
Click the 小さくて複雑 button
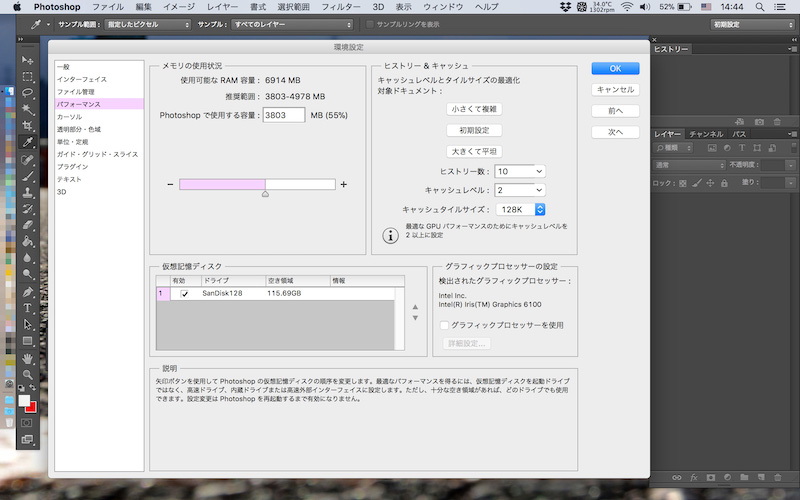[x=474, y=109]
